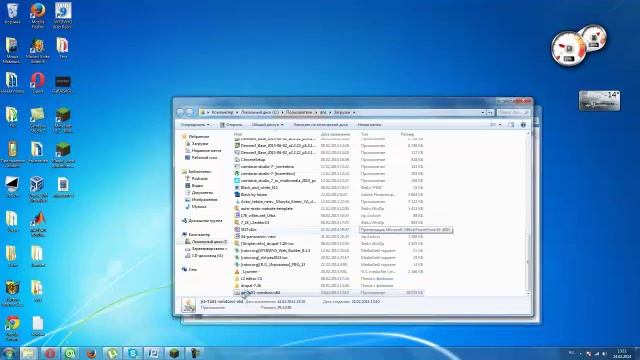Open Explorer help question-mark icon
The height and width of the screenshot is (360, 640).
[523, 124]
